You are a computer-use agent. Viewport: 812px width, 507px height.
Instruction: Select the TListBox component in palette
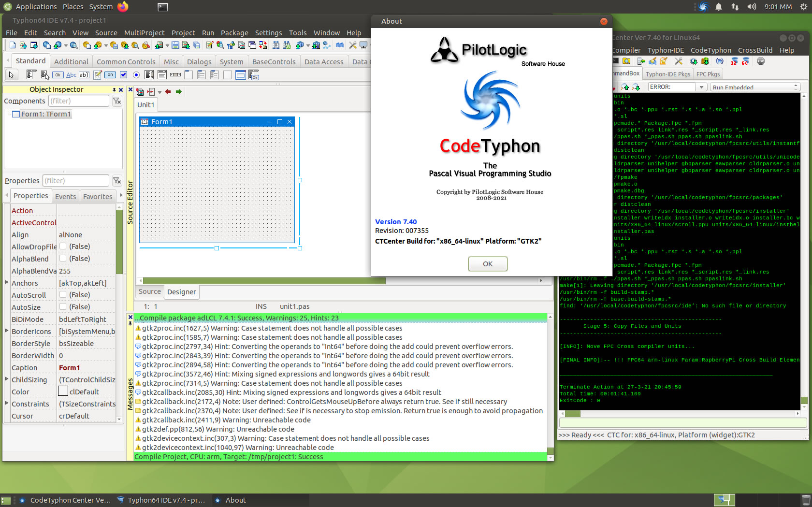(149, 75)
